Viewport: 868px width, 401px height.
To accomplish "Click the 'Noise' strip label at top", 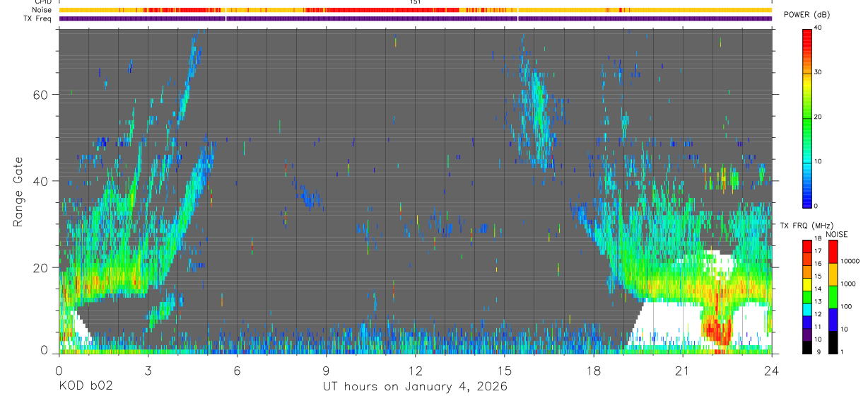I will tap(43, 10).
